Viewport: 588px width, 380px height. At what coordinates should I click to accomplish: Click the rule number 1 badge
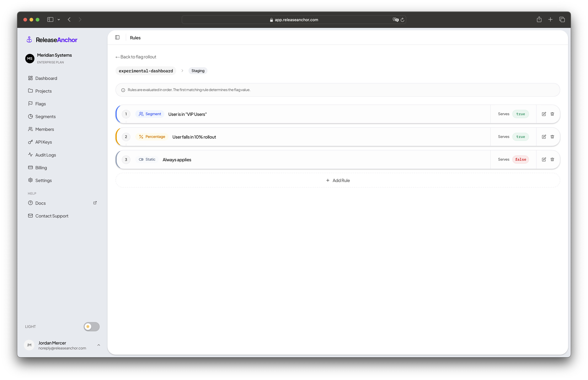coord(126,114)
